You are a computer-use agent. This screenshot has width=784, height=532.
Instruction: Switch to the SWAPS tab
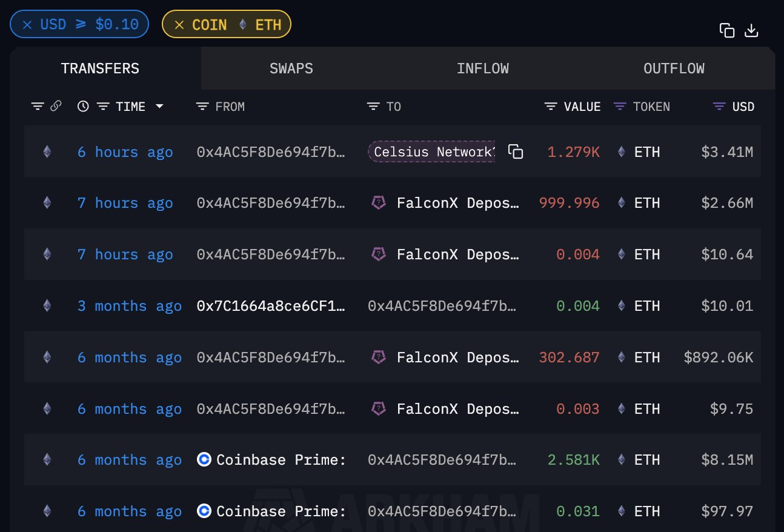click(291, 68)
